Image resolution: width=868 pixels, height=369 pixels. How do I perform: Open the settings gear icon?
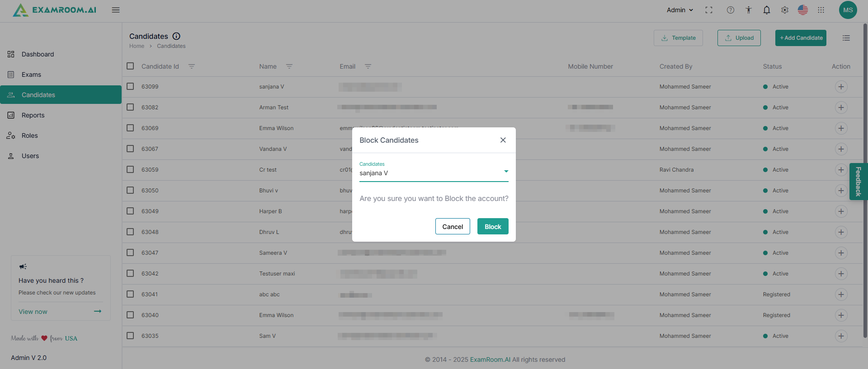point(785,10)
